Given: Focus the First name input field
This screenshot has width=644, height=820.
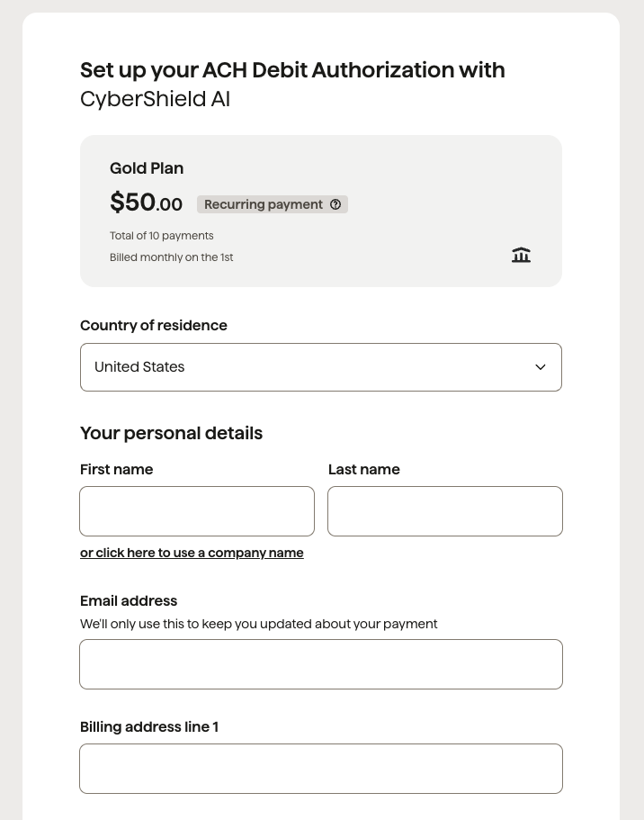Looking at the screenshot, I should (x=197, y=511).
